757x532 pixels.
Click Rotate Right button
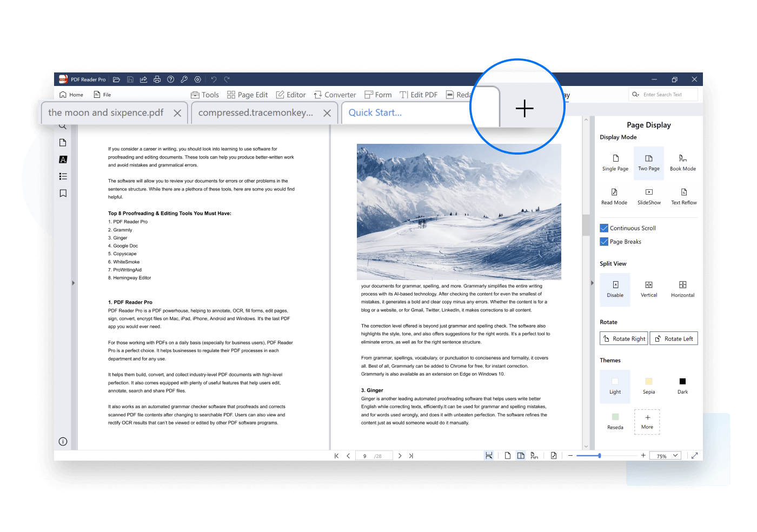point(624,338)
